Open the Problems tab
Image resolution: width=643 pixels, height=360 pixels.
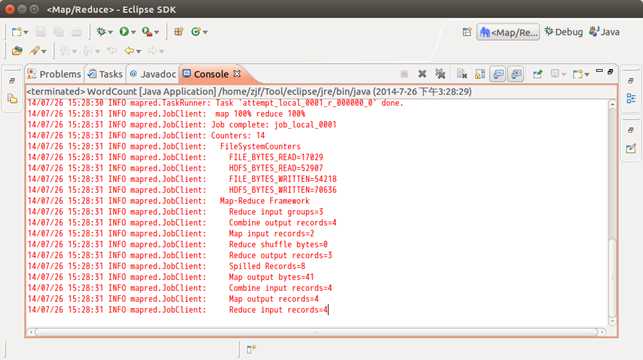coord(54,74)
